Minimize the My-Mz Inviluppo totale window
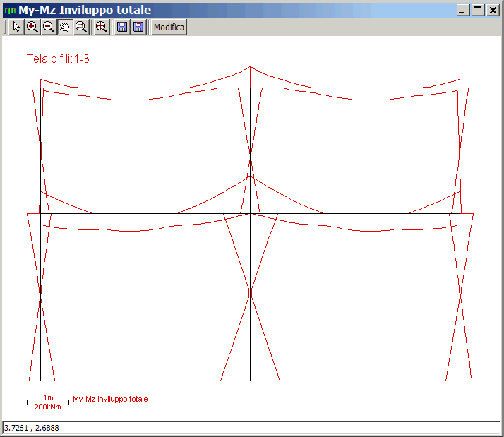Screen dimensions: 504x437 [x=463, y=11]
